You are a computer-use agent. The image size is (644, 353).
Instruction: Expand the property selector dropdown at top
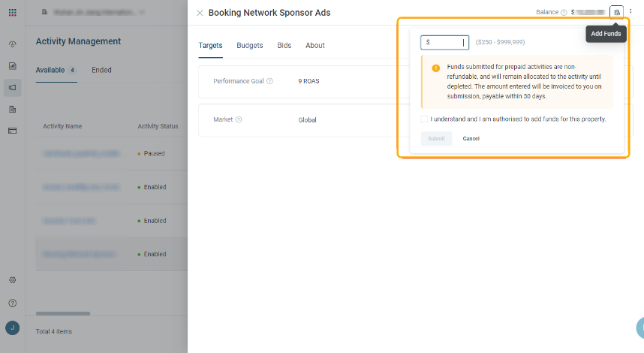[93, 12]
